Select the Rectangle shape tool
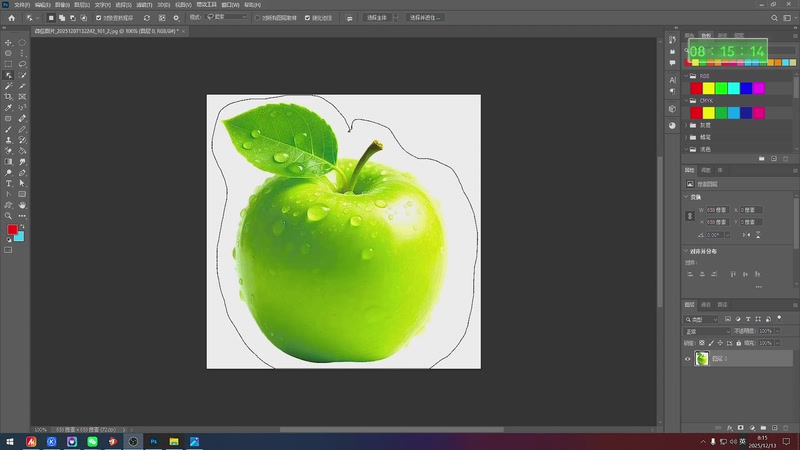800x450 pixels. 22,194
